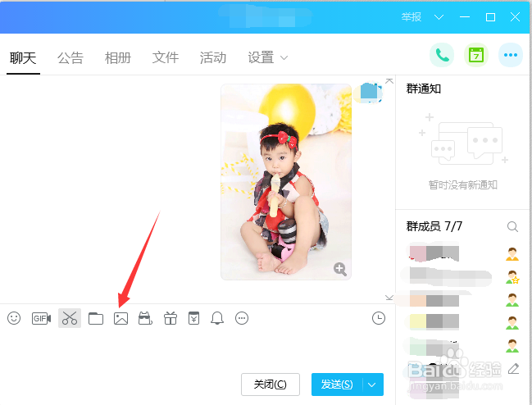532x405 pixels.
Task: Click the 群通知 heading
Action: (x=424, y=89)
